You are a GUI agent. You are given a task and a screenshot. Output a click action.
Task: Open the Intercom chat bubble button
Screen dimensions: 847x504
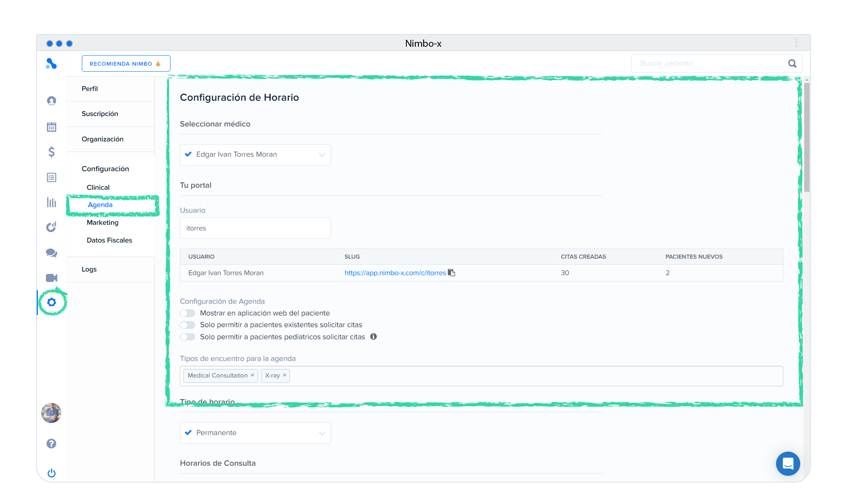(x=788, y=464)
